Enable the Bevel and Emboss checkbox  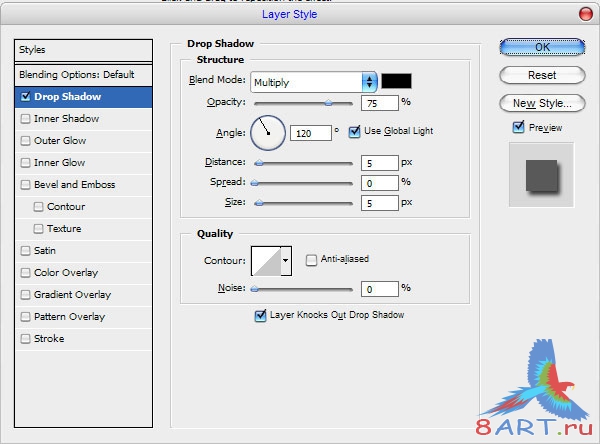pyautogui.click(x=26, y=184)
